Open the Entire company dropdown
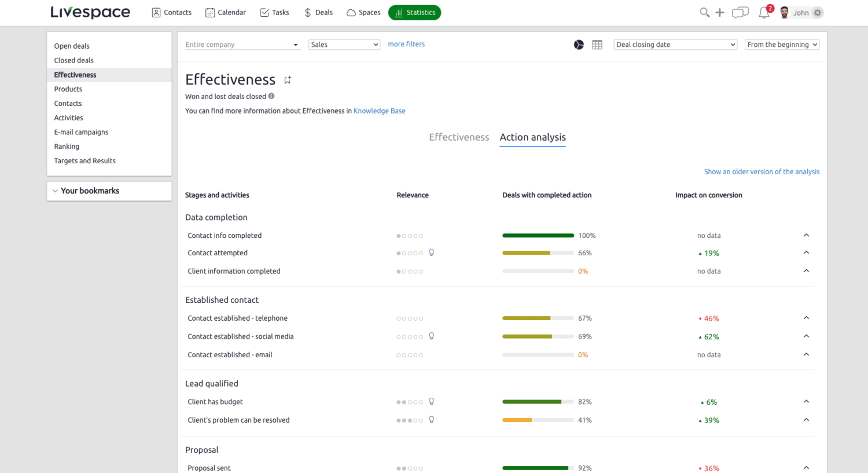Image resolution: width=868 pixels, height=473 pixels. coord(242,45)
